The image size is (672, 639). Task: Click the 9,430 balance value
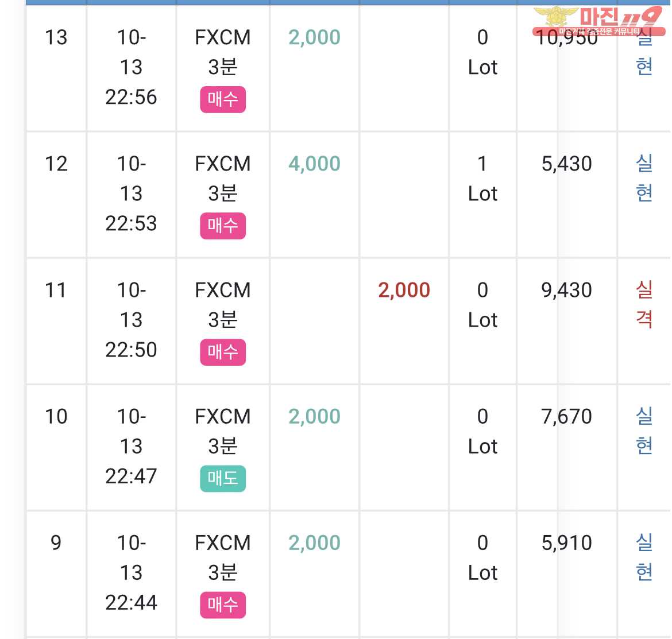pos(566,290)
